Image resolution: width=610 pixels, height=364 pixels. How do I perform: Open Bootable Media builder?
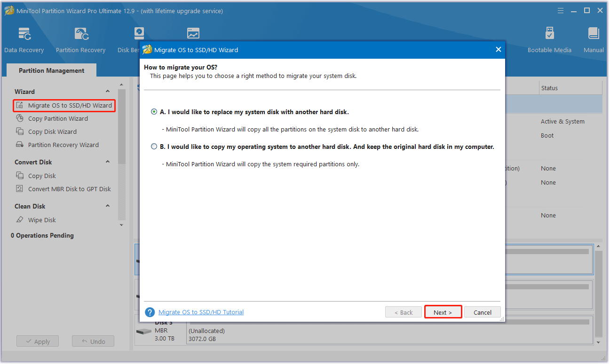549,40
